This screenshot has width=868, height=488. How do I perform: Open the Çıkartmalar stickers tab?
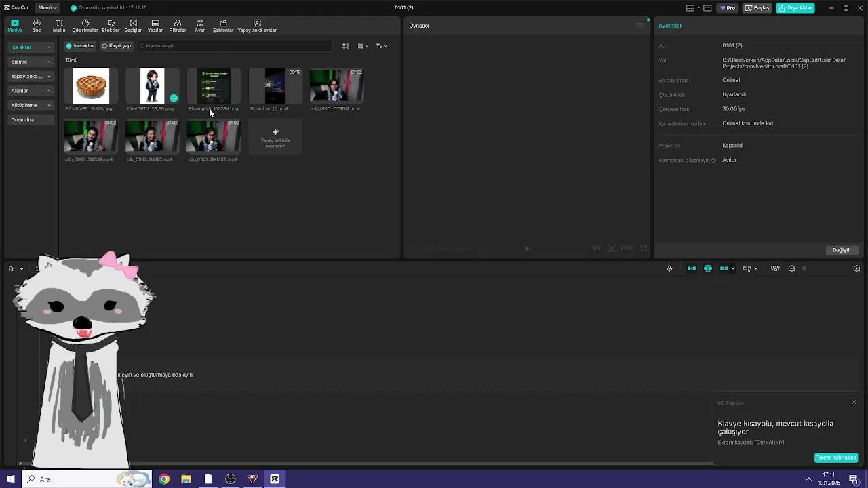(x=85, y=26)
